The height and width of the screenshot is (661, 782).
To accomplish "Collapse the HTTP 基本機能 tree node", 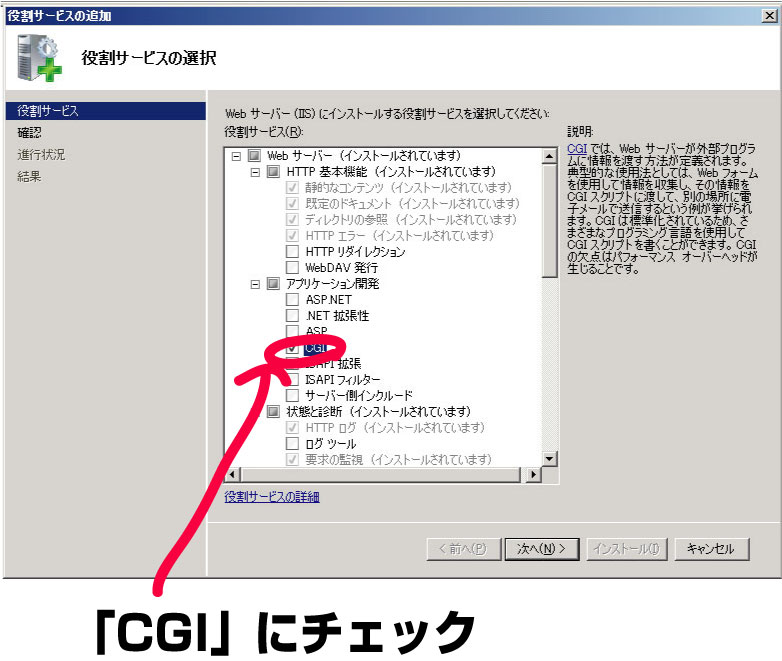I will pos(255,172).
